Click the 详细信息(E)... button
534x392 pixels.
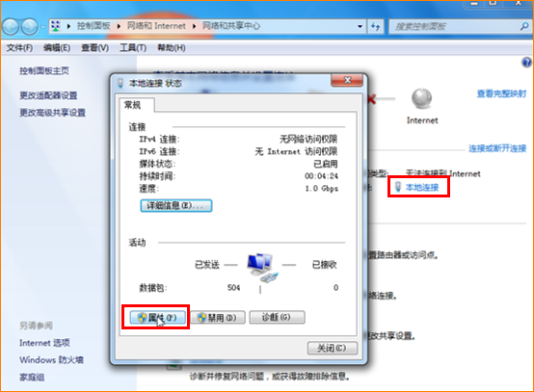click(x=176, y=205)
